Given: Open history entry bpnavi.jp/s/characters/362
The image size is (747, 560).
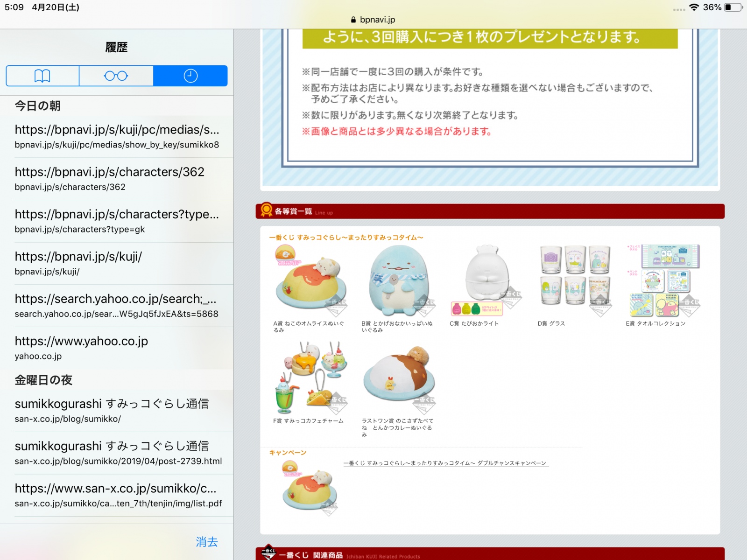Looking at the screenshot, I should pos(117,179).
